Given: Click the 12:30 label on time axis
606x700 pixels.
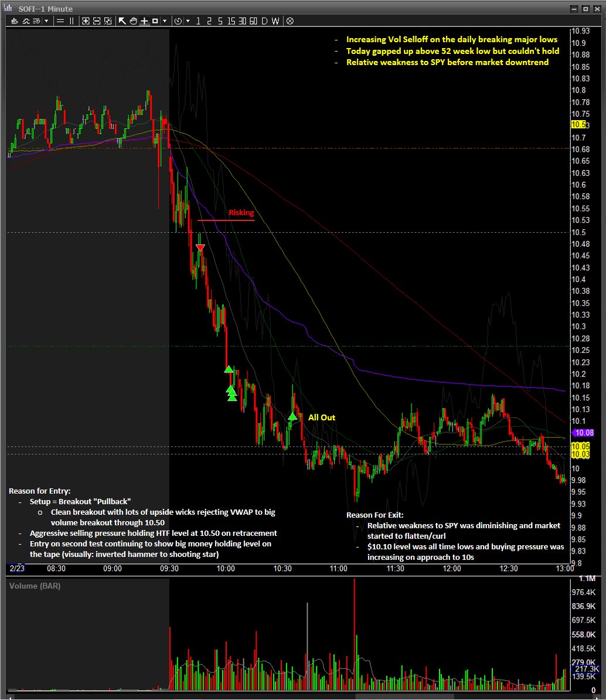Looking at the screenshot, I should (x=509, y=568).
